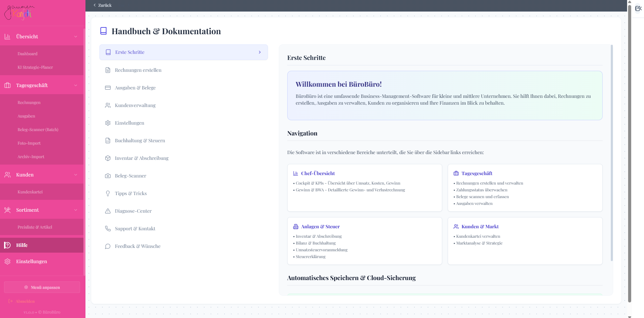Click the Hilfe question mark icon
Image resolution: width=644 pixels, height=318 pixels.
point(7,245)
